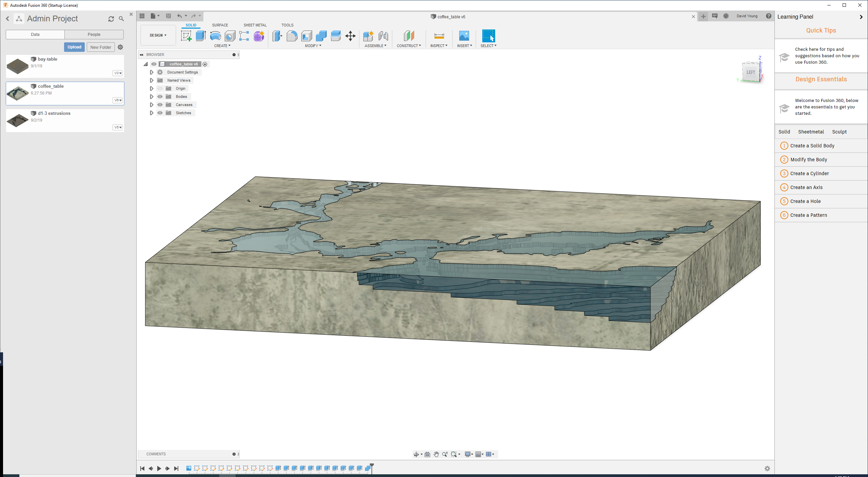Click the Select tool arrow icon
The width and height of the screenshot is (868, 477).
(489, 36)
